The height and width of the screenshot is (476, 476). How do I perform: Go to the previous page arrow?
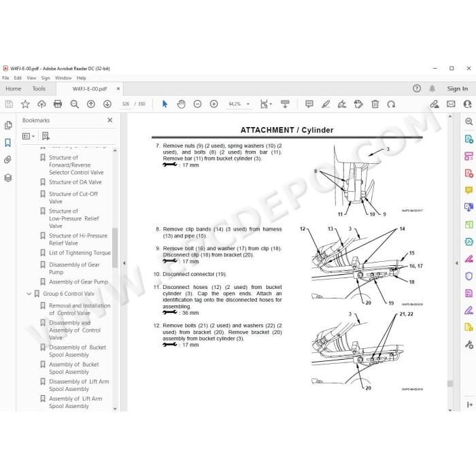point(90,104)
